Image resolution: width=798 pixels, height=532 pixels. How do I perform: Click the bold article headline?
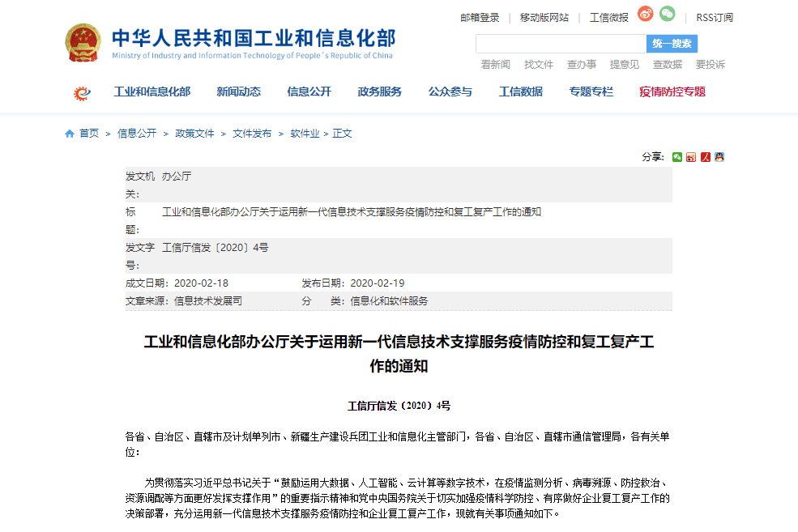[x=399, y=354]
